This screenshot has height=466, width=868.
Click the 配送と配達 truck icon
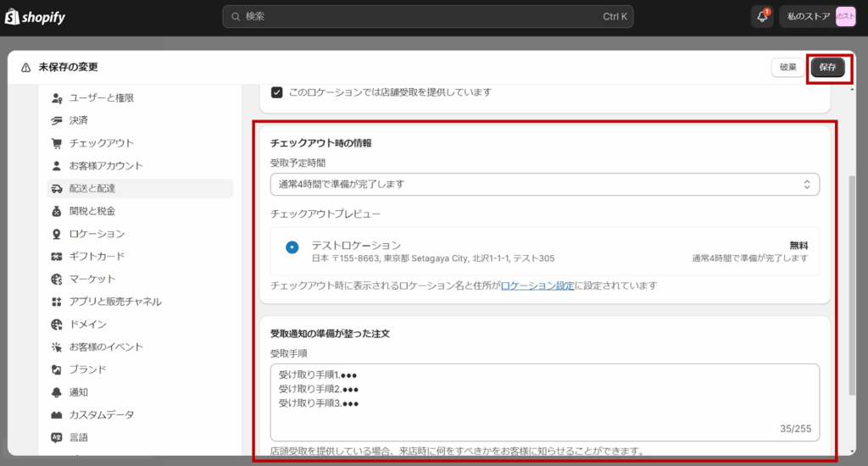pyautogui.click(x=57, y=189)
